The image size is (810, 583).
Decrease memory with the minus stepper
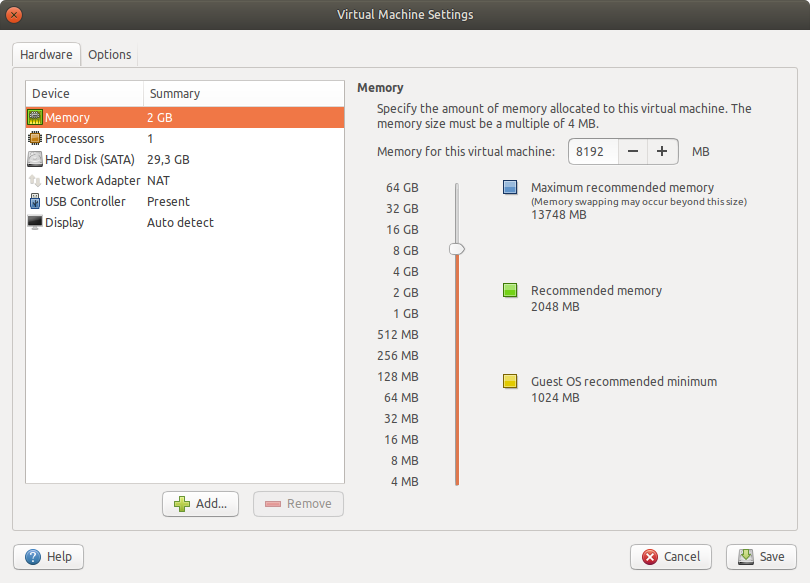pyautogui.click(x=632, y=151)
